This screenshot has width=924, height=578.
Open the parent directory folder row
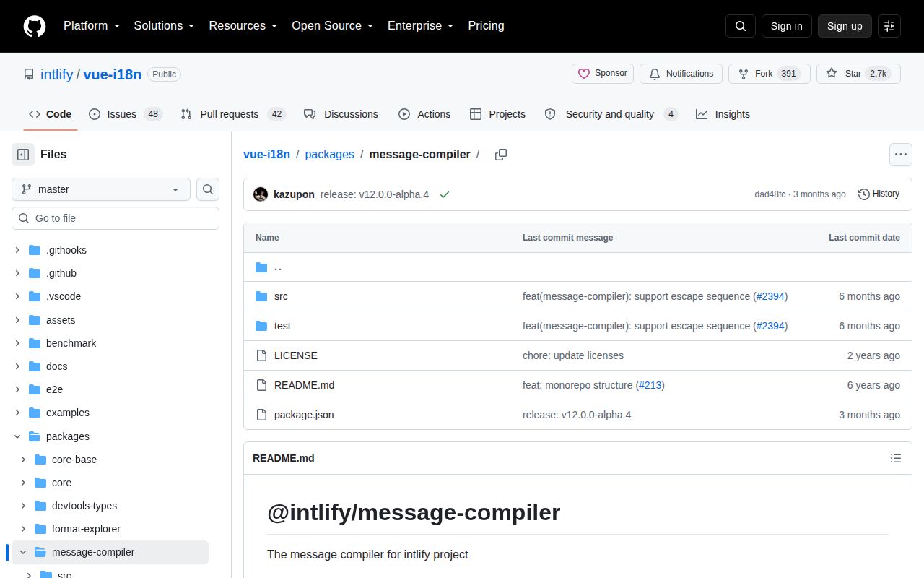pos(577,267)
